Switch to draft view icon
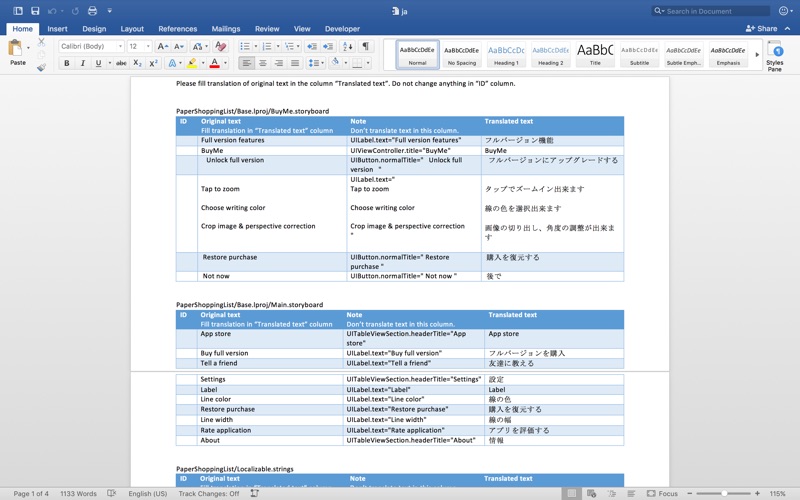Viewport: 800px width, 500px height. click(x=631, y=493)
